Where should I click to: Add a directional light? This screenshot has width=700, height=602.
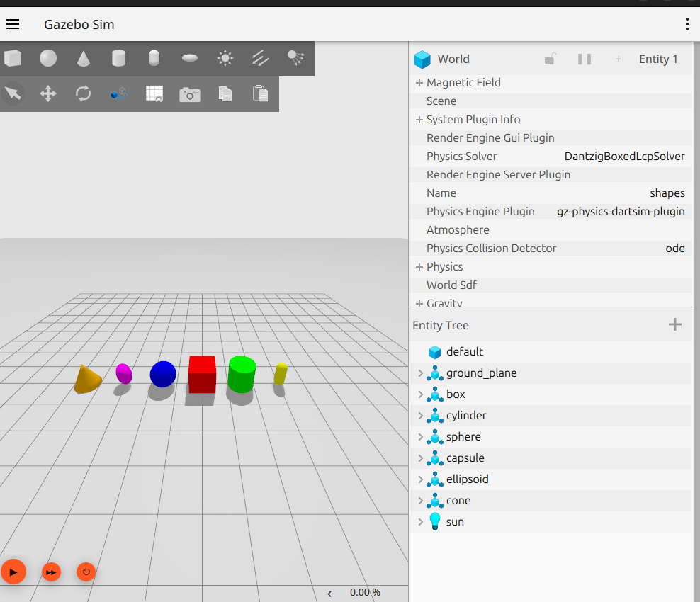tap(260, 58)
